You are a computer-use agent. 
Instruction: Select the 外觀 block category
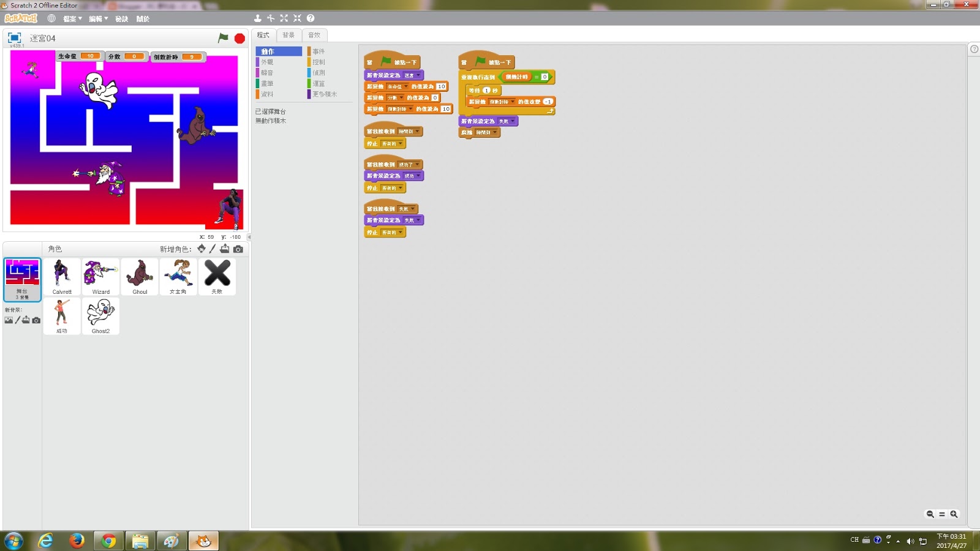[279, 62]
